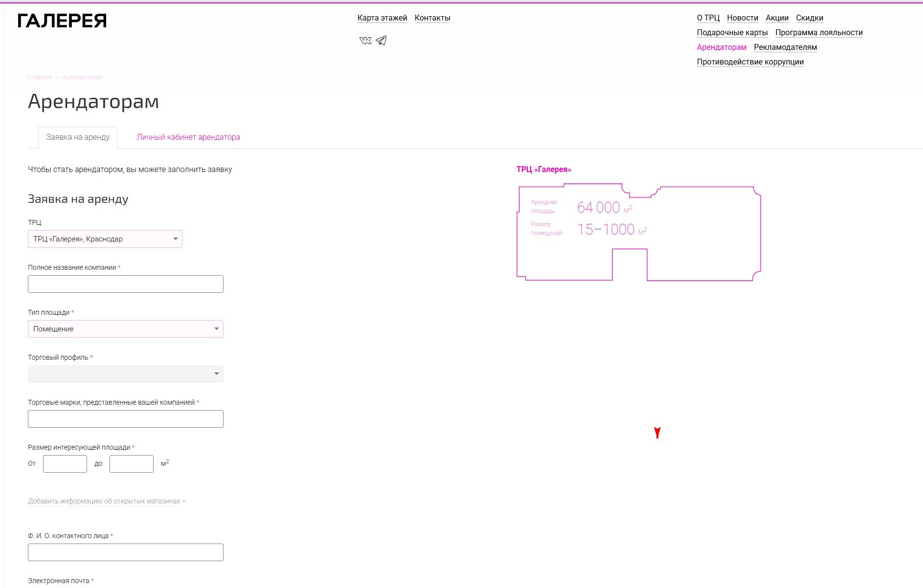Click the Главная breadcrumb
This screenshot has height=588, width=923.
pyautogui.click(x=40, y=77)
